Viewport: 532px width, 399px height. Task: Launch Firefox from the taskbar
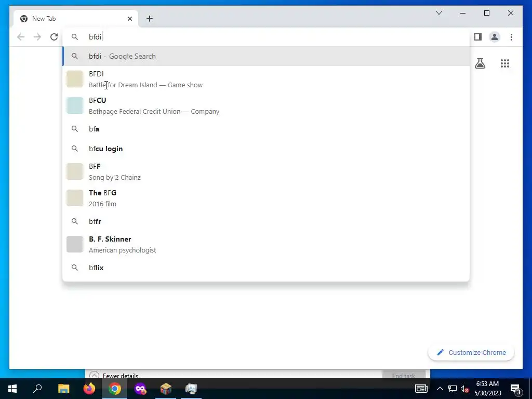tap(89, 389)
